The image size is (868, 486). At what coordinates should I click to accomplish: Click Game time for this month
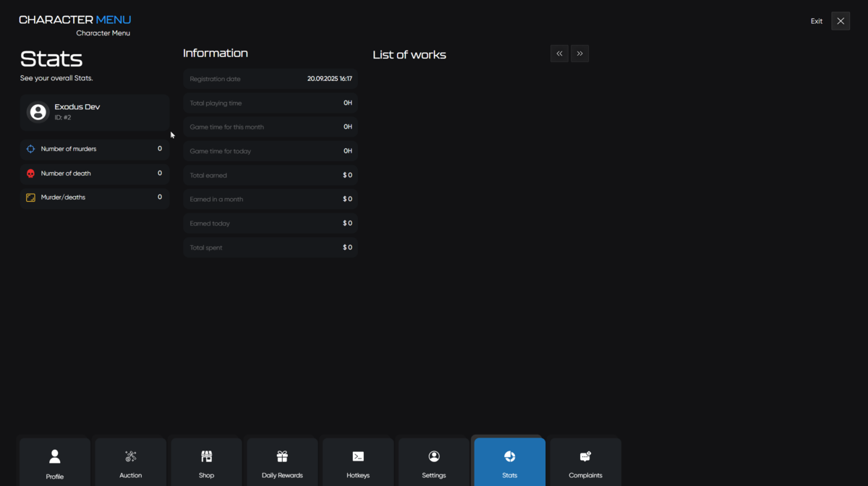(x=271, y=127)
